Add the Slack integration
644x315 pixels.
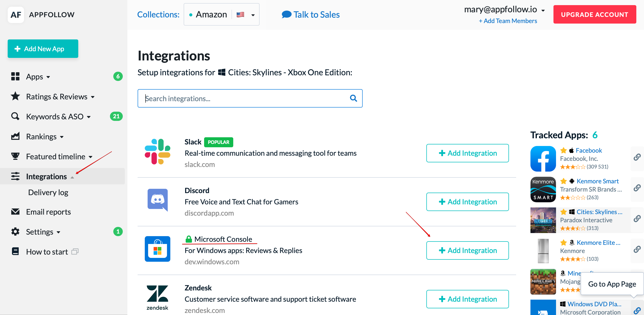(468, 153)
